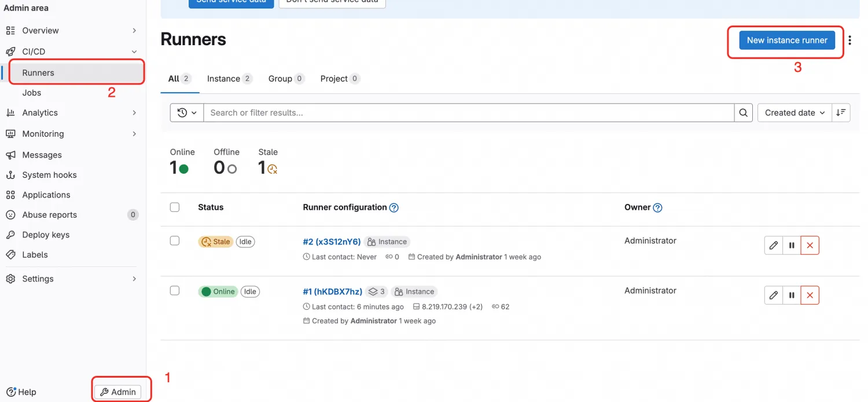This screenshot has width=868, height=402.
Task: Open the Created date sort dropdown
Action: click(x=794, y=112)
